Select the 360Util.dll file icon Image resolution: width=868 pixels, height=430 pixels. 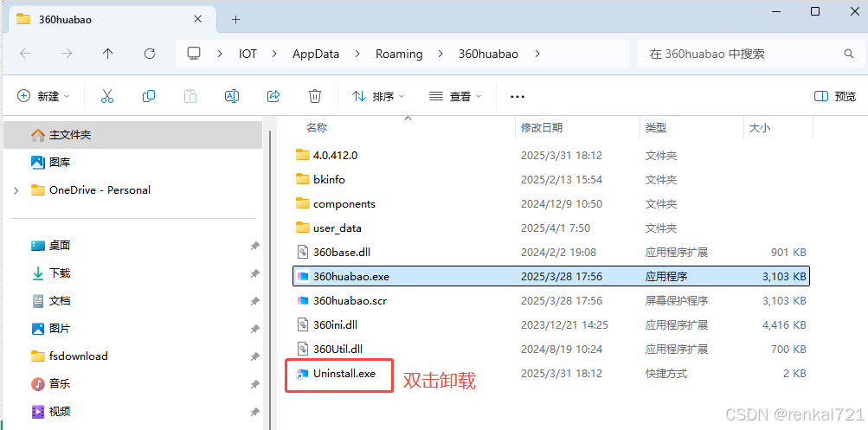coord(302,350)
